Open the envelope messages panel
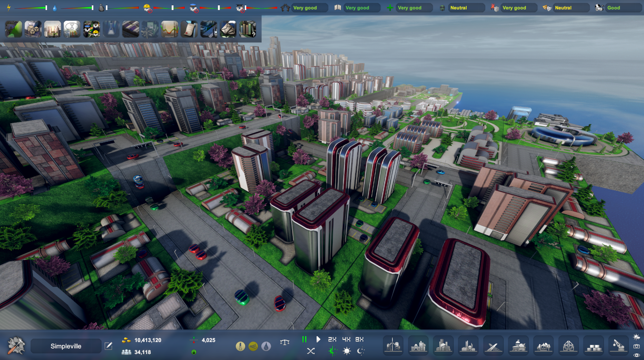The image size is (644, 360). click(x=228, y=29)
